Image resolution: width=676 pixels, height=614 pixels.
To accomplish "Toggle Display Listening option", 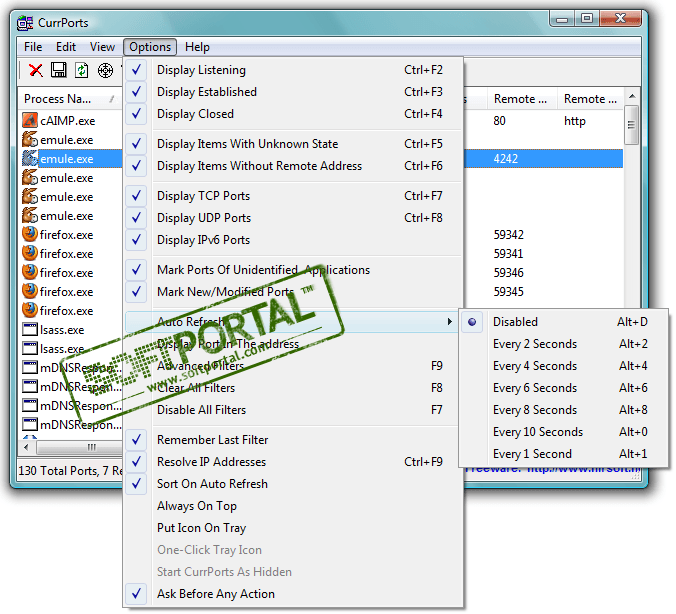I will pos(293,70).
